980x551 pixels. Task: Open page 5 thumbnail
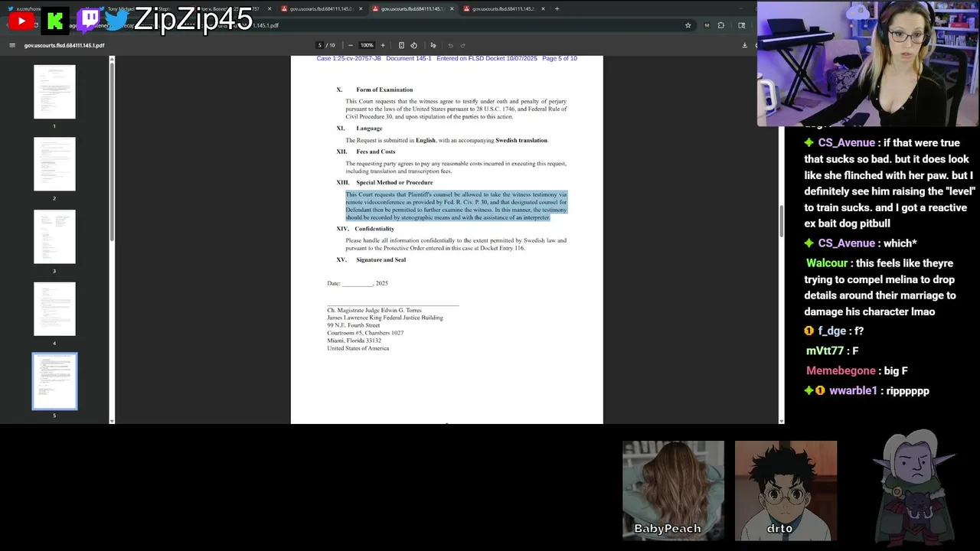54,381
